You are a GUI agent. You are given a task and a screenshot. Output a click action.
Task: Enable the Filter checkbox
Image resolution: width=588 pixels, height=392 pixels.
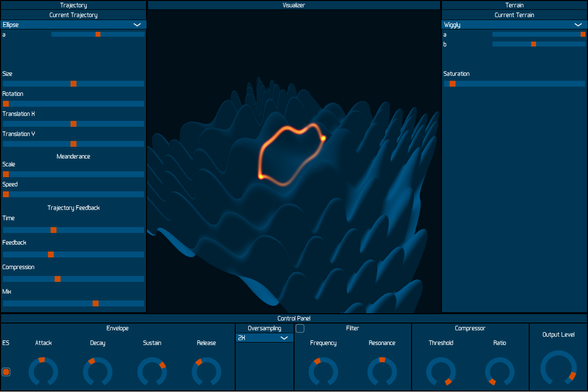tap(300, 328)
